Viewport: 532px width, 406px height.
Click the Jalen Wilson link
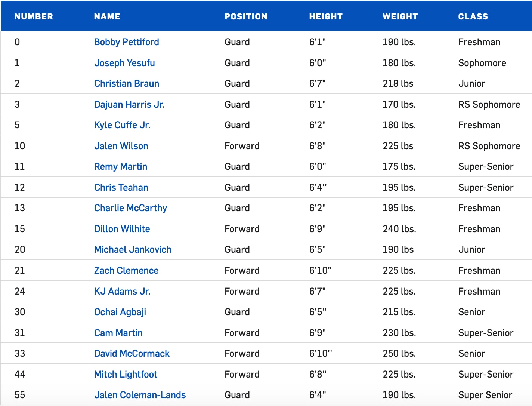point(121,146)
